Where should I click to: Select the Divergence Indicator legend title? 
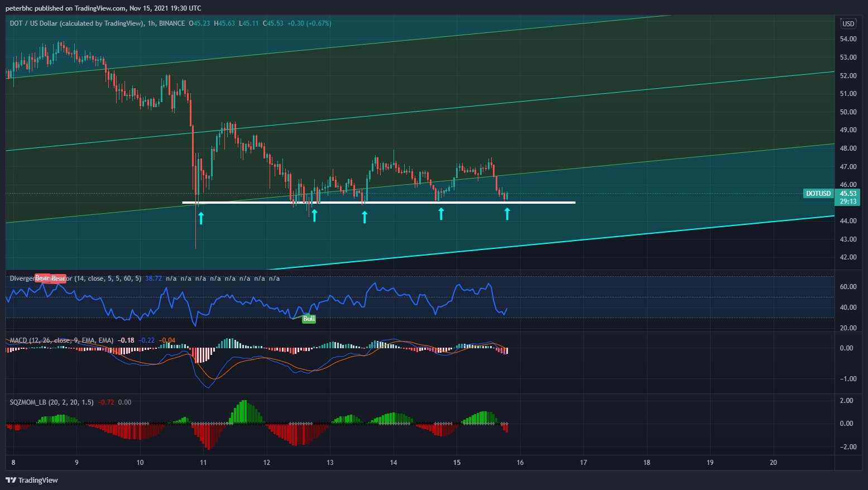pos(75,278)
